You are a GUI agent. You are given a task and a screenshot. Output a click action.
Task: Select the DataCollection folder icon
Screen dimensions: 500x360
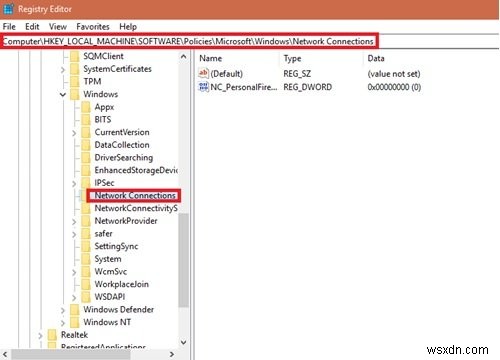point(86,145)
